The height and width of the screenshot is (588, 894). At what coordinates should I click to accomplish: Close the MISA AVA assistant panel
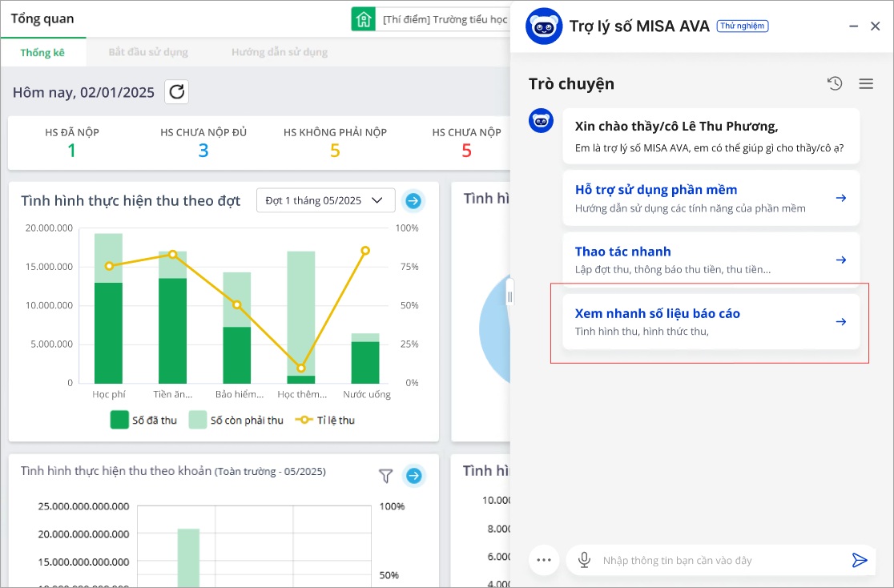[x=876, y=26]
